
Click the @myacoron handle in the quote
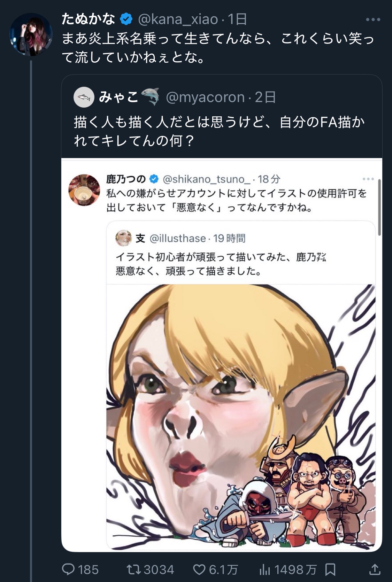(x=205, y=97)
